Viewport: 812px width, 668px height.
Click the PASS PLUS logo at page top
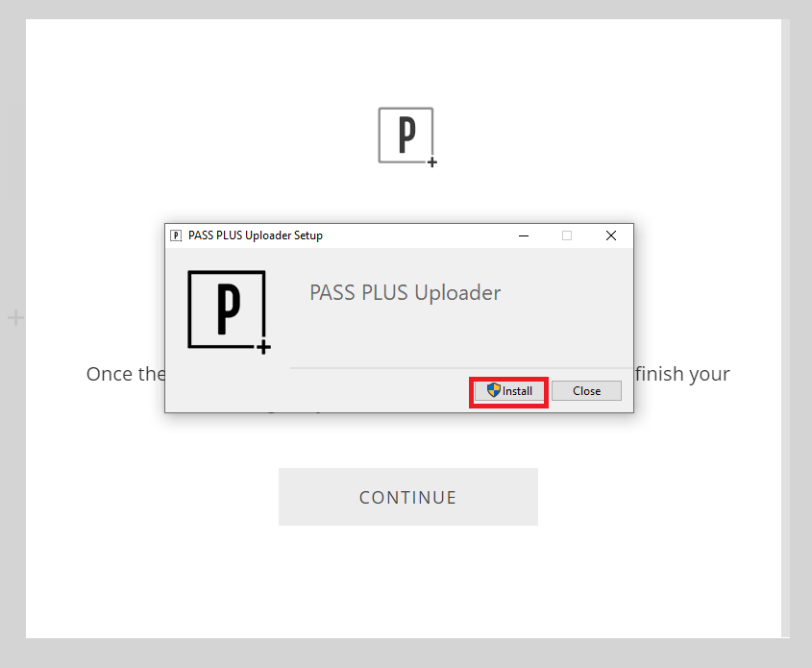pos(406,136)
